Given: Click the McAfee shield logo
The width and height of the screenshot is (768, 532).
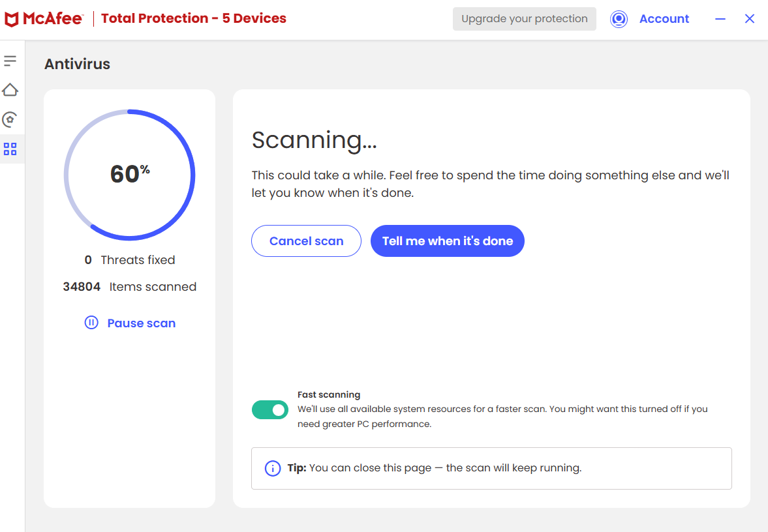Looking at the screenshot, I should click(11, 19).
